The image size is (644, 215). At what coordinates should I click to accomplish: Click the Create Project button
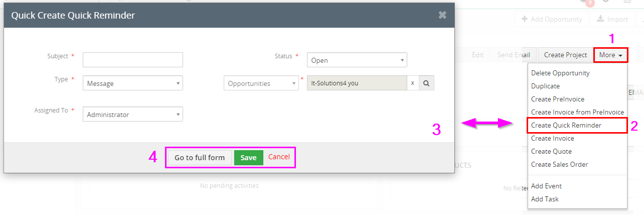point(565,55)
